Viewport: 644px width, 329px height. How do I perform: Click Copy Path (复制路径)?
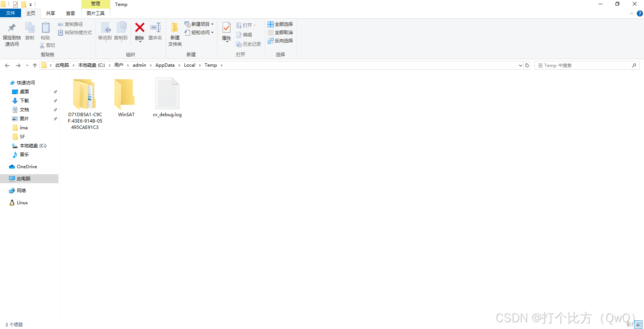point(70,24)
